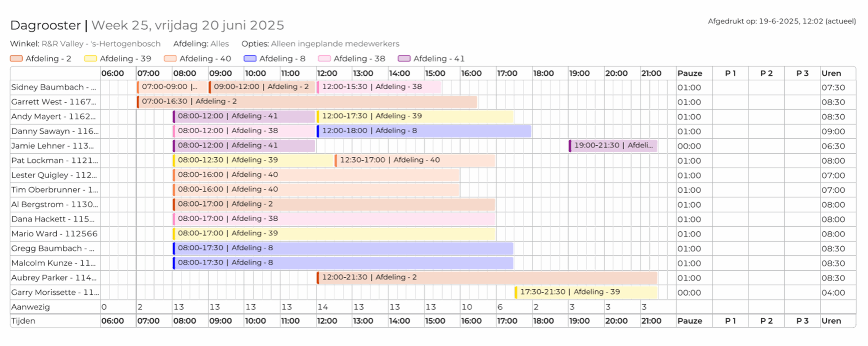Image resolution: width=868 pixels, height=346 pixels.
Task: Select Danny Sawayn's 12:00-18:00 Afdeling 8 shift
Action: [424, 131]
